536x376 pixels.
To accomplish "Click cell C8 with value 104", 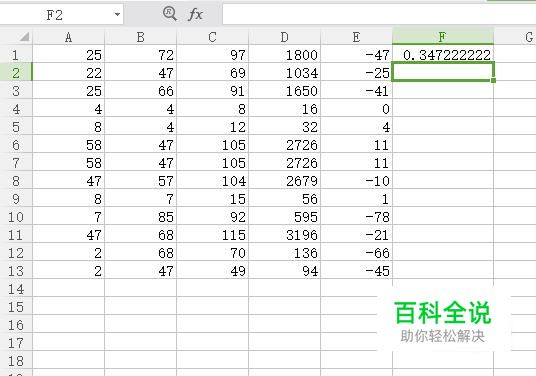I will [x=213, y=180].
